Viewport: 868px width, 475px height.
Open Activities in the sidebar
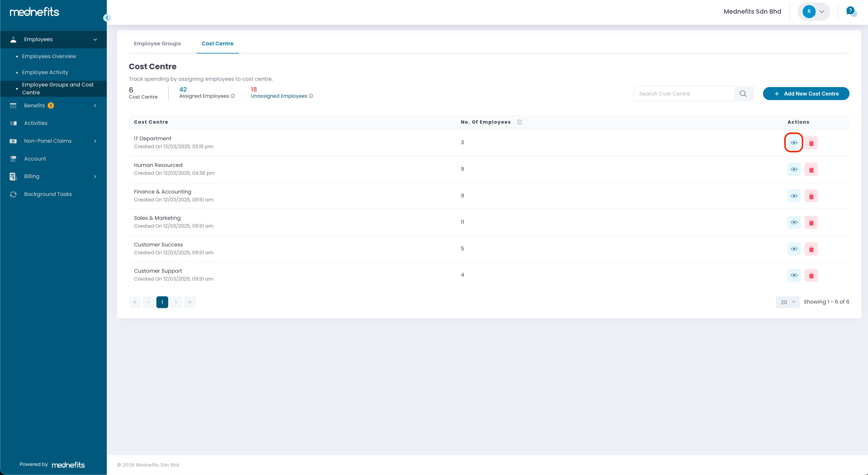[36, 123]
